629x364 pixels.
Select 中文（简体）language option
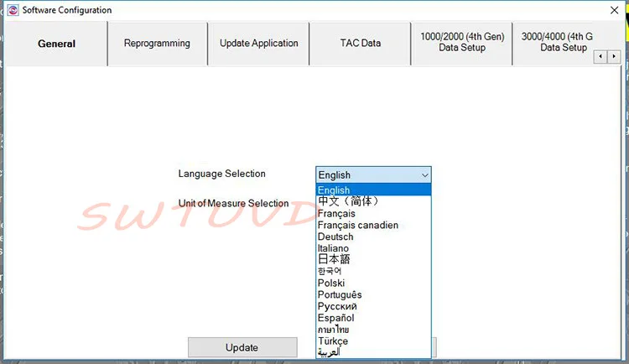click(373, 201)
